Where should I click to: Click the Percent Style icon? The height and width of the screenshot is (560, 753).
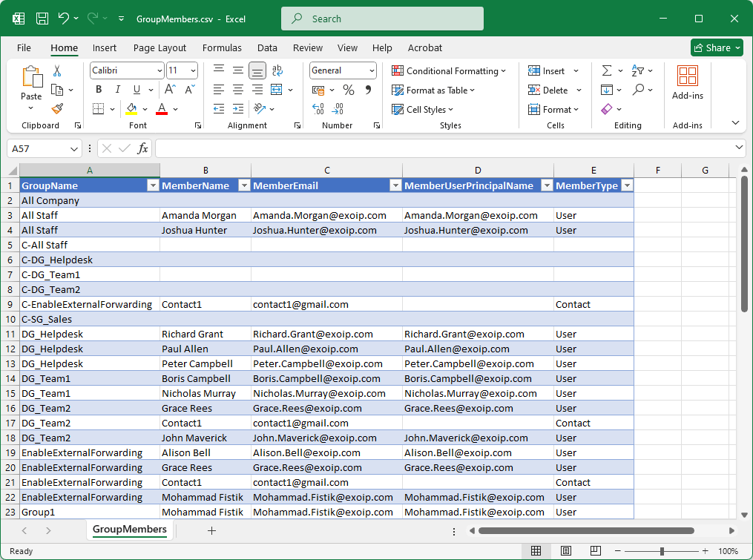[349, 90]
